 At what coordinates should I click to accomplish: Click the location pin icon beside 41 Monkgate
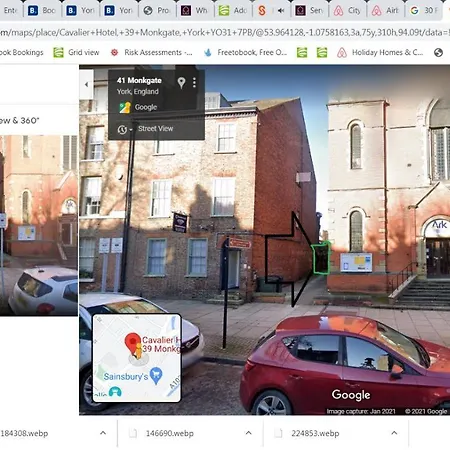181,82
